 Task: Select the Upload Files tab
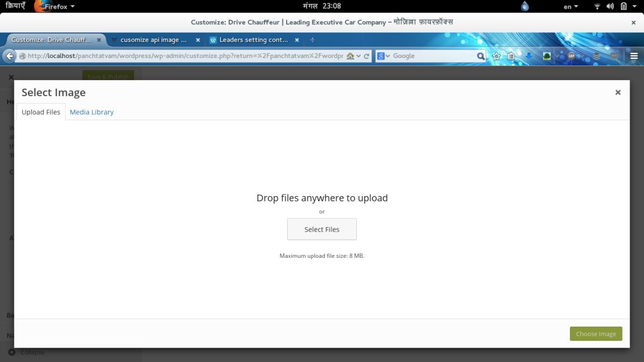41,112
